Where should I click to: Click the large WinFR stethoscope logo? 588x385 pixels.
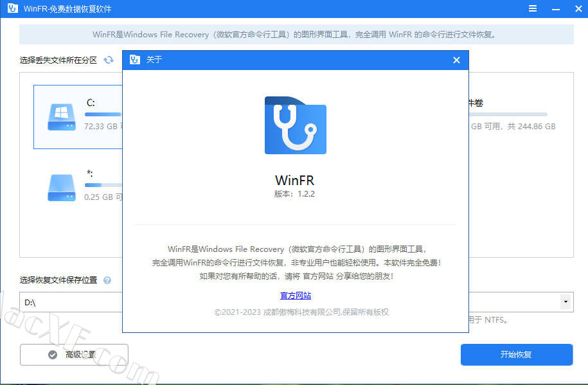click(295, 125)
